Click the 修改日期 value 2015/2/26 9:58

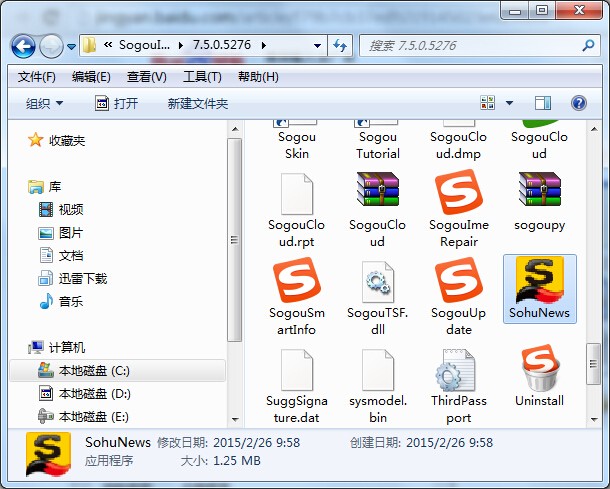(256, 442)
